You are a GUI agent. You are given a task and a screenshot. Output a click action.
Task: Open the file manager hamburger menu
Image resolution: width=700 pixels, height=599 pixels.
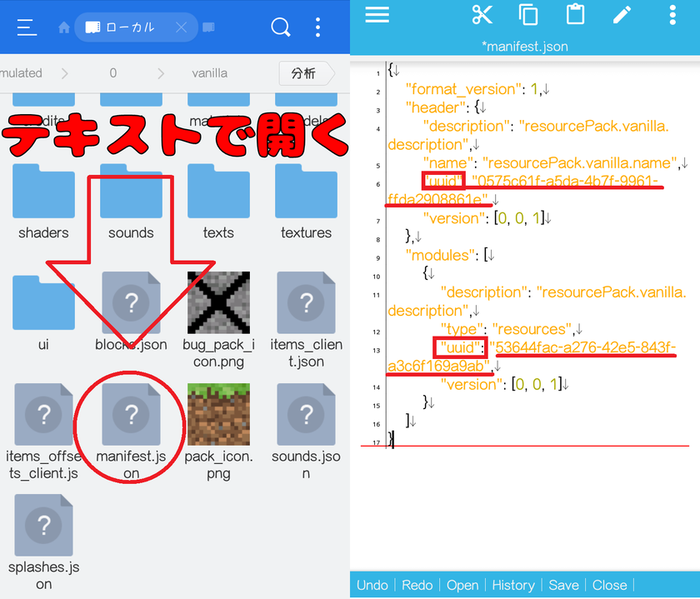(27, 27)
